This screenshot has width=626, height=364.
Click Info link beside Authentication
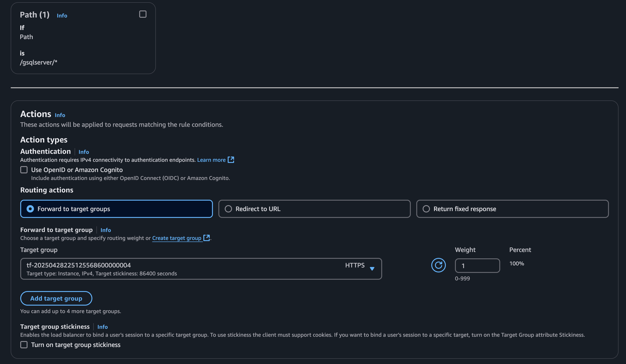point(84,152)
